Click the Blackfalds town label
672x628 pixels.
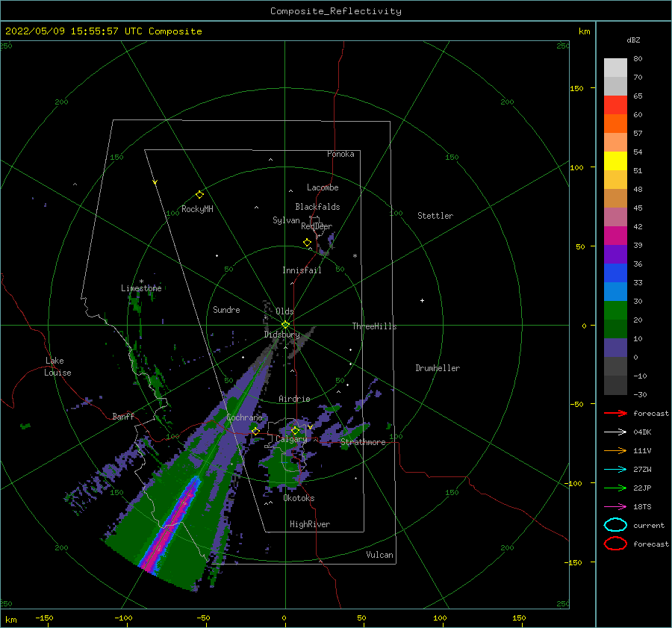pyautogui.click(x=317, y=207)
